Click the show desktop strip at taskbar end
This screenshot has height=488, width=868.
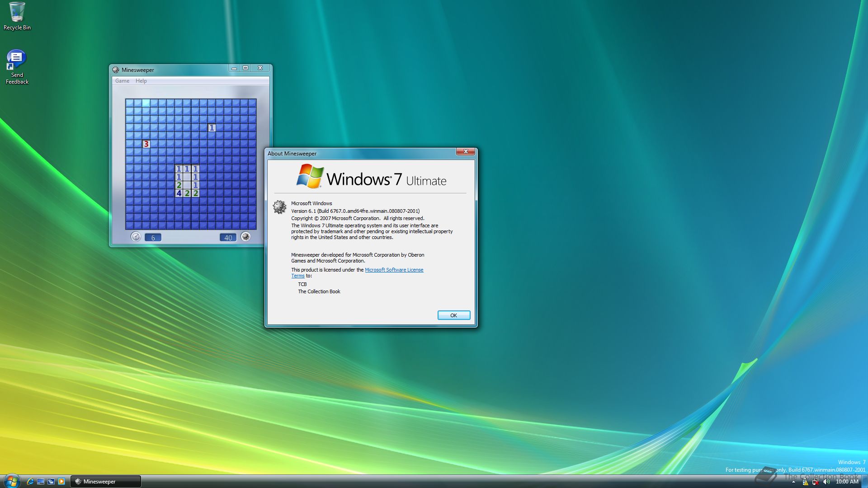coord(864,482)
